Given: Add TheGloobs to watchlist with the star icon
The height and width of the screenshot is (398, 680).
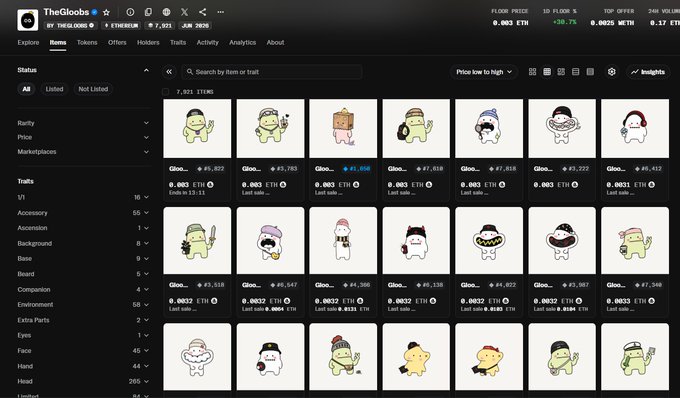Looking at the screenshot, I should tap(106, 12).
